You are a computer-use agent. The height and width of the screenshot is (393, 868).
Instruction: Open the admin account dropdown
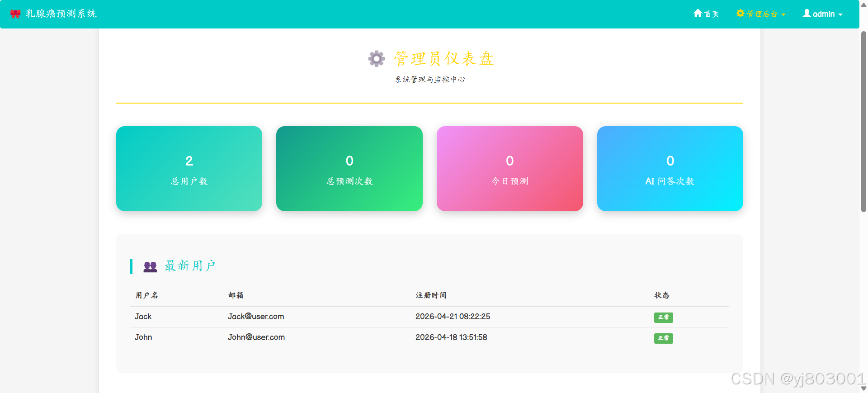tap(822, 14)
